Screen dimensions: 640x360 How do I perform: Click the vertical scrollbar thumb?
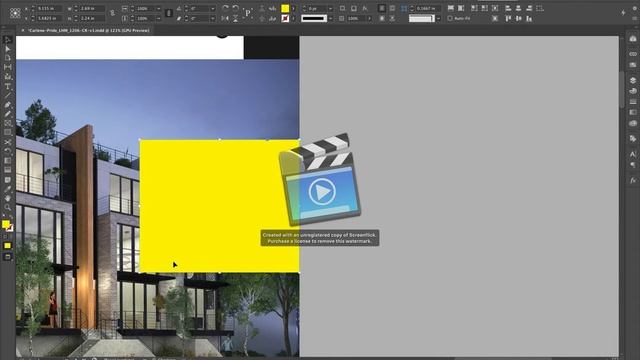[622, 90]
